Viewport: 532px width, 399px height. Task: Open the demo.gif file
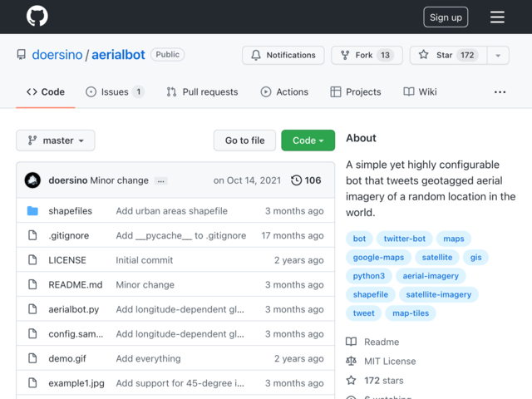(67, 358)
